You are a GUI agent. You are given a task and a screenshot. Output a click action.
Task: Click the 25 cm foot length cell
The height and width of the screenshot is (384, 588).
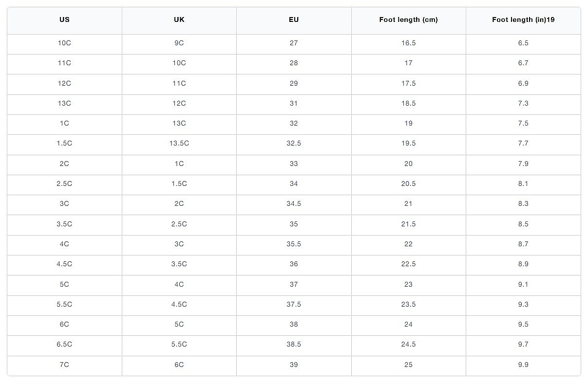click(408, 365)
